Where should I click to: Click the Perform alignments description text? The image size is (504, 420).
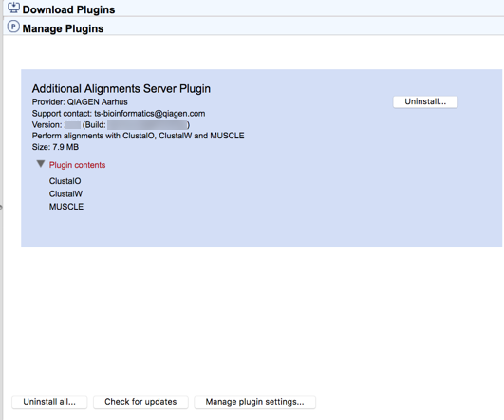138,136
